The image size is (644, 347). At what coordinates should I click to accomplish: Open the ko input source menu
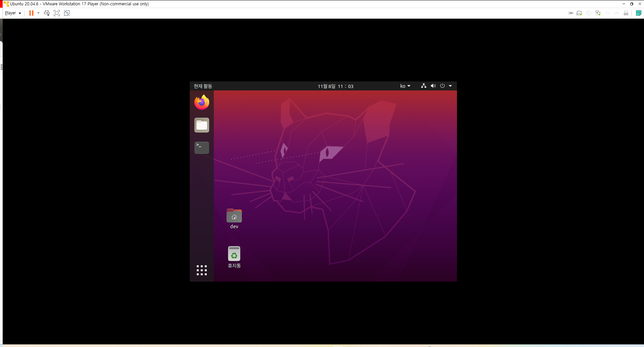click(x=405, y=86)
